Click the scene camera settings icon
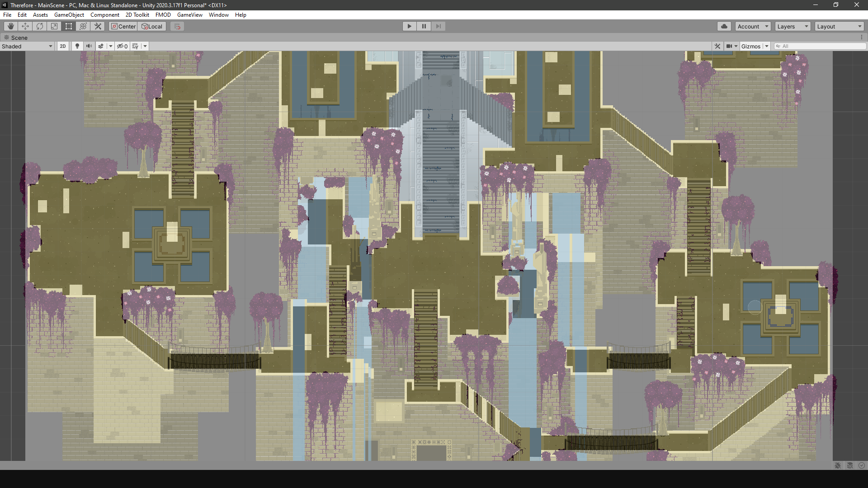The width and height of the screenshot is (868, 488). (729, 46)
